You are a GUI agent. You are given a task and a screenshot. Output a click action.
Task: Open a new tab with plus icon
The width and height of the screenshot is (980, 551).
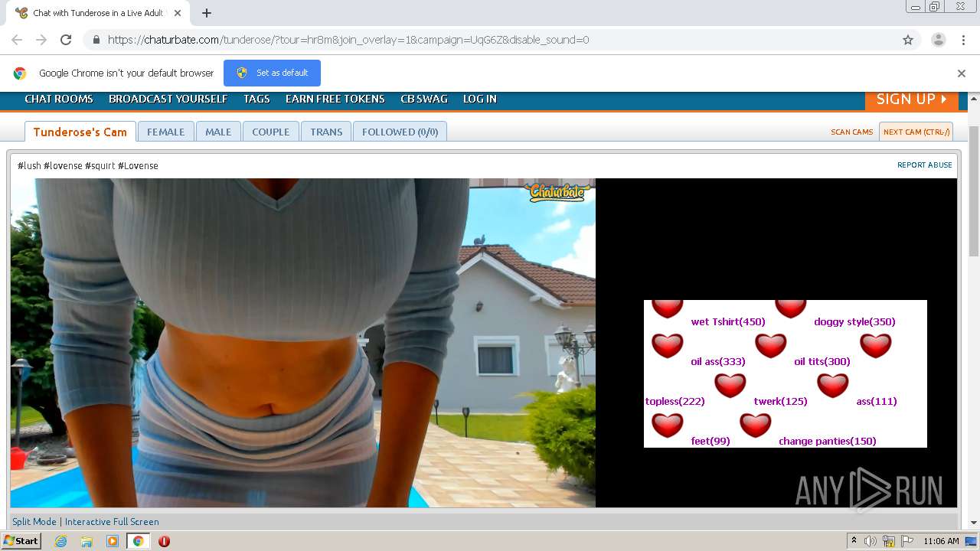click(207, 13)
